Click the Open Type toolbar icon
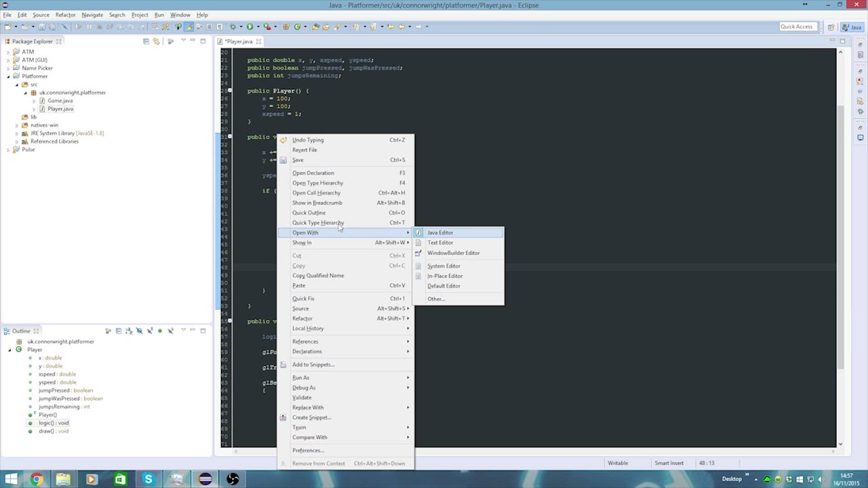The width and height of the screenshot is (868, 488). pyautogui.click(x=315, y=26)
